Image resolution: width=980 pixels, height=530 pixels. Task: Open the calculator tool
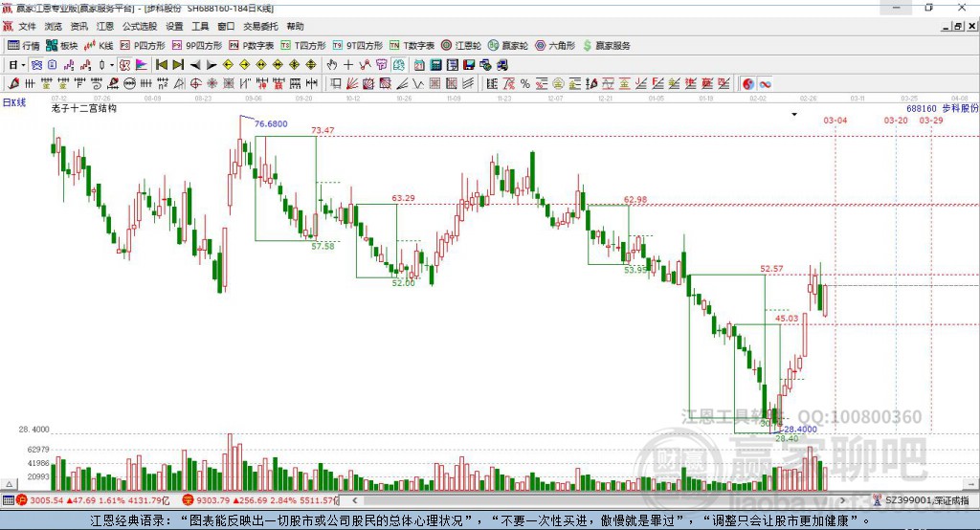click(x=435, y=65)
